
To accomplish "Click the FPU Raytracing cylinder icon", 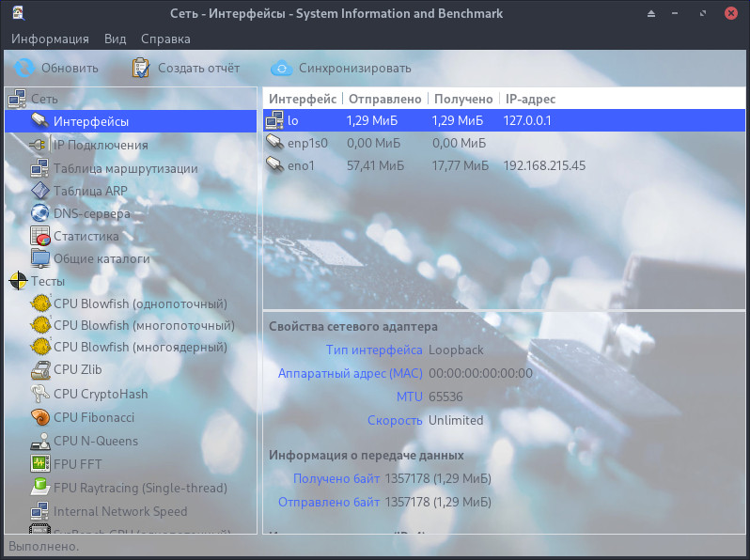I will pyautogui.click(x=40, y=488).
